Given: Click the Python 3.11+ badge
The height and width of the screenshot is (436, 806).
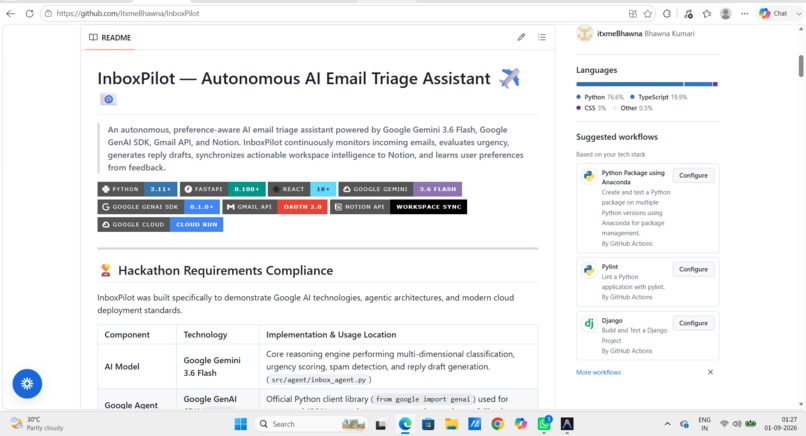Looking at the screenshot, I should pyautogui.click(x=137, y=189).
